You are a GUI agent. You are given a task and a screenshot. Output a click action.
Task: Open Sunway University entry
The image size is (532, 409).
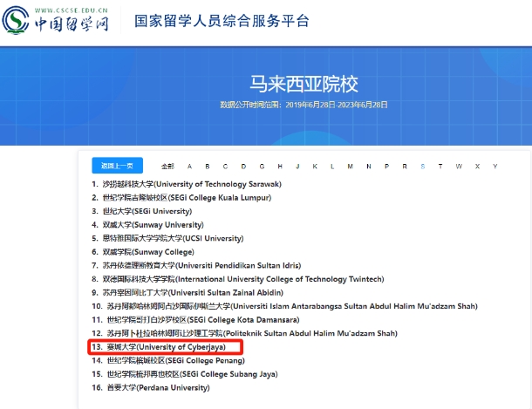(x=147, y=225)
